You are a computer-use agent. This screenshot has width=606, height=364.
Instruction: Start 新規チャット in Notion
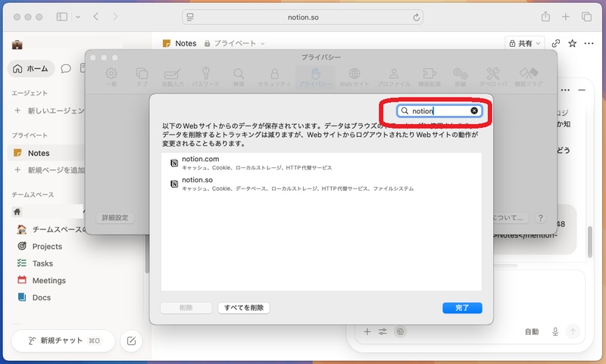63,341
